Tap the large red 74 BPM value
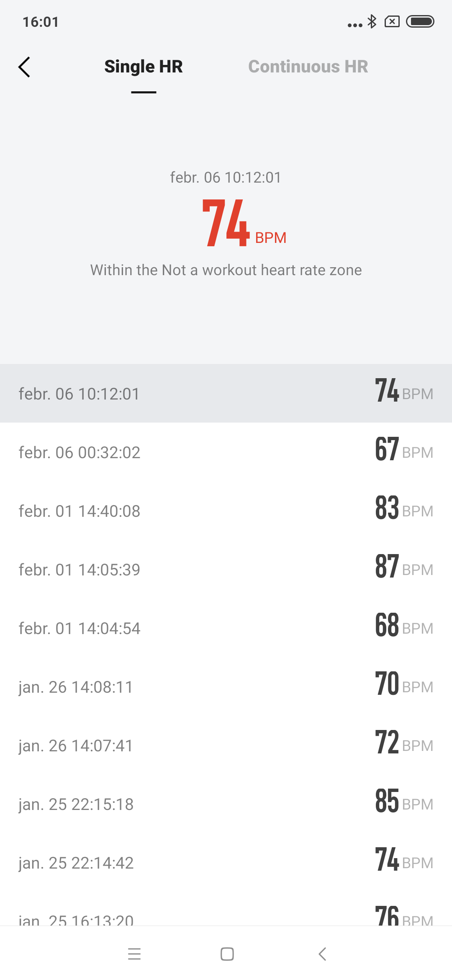 tap(226, 223)
